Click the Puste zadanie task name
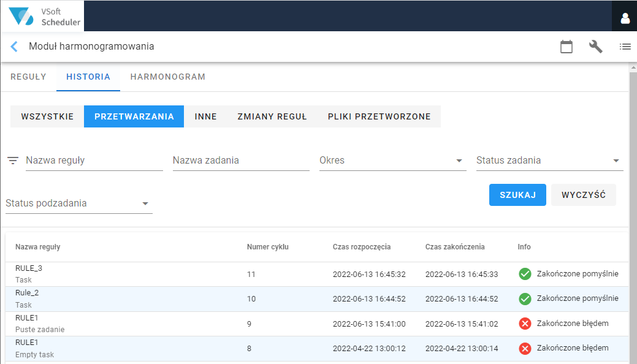 point(40,330)
